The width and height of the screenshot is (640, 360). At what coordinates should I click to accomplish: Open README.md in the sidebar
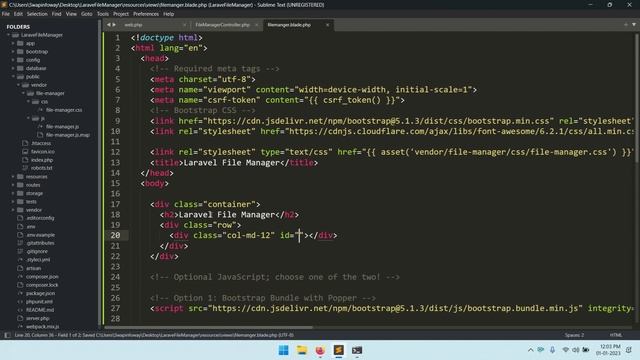point(40,310)
